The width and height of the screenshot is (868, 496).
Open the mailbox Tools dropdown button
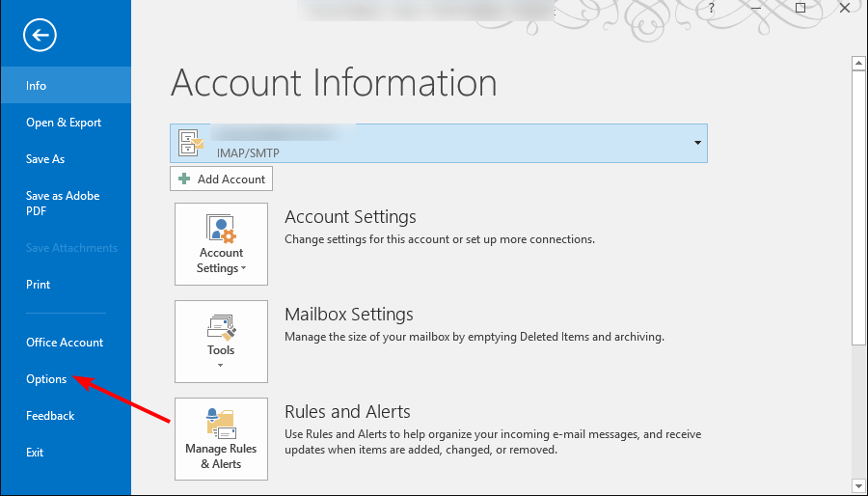coord(222,341)
